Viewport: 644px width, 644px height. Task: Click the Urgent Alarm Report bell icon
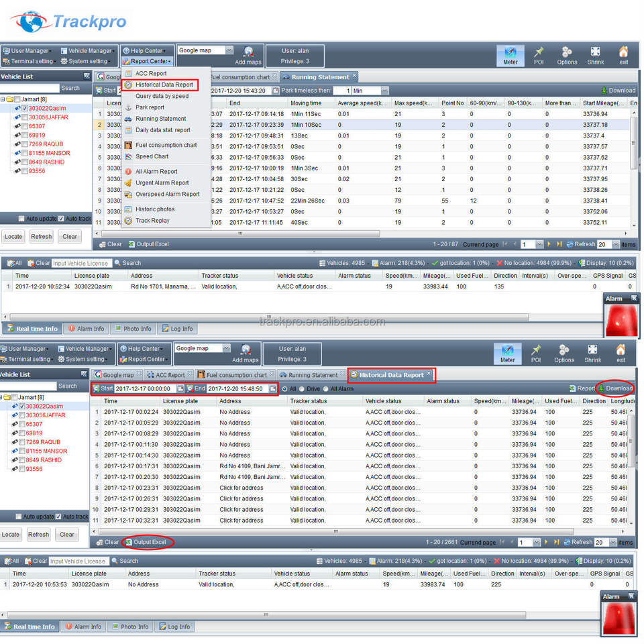[128, 182]
